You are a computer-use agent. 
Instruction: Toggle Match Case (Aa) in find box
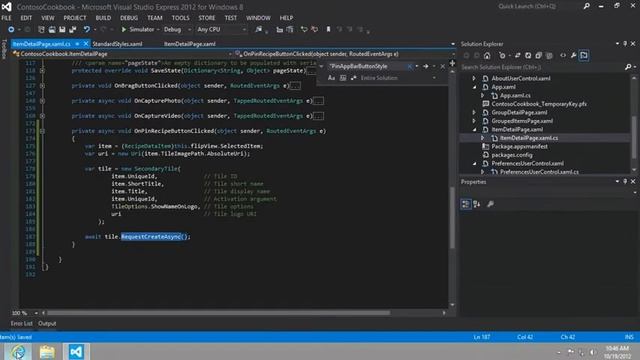pos(331,78)
